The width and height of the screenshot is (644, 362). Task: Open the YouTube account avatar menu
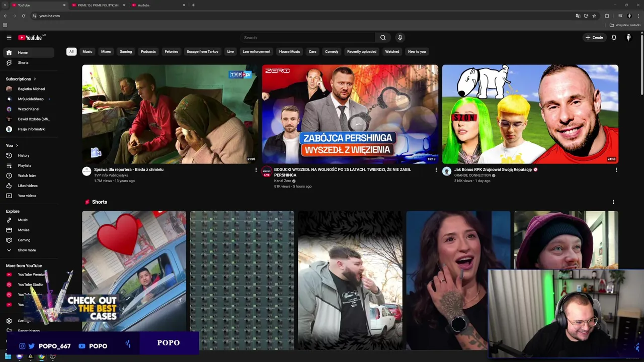(x=628, y=38)
